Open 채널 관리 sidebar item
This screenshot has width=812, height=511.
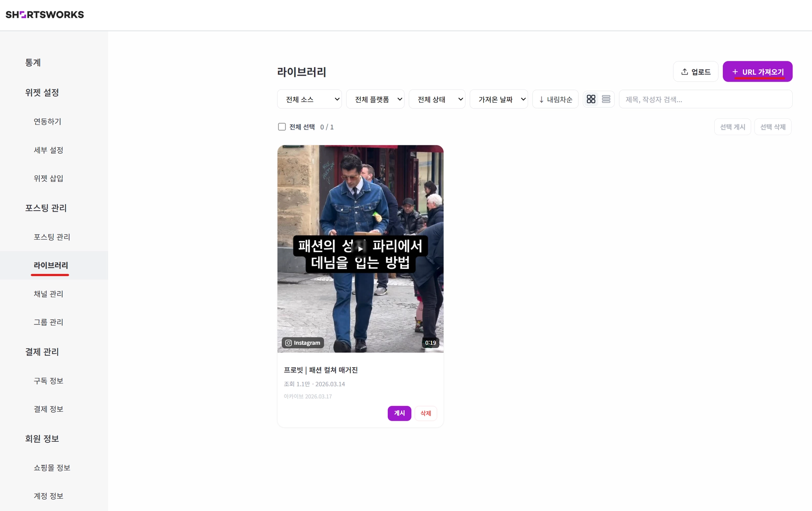[48, 294]
